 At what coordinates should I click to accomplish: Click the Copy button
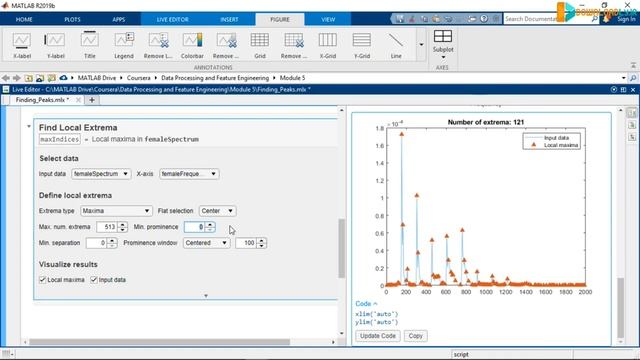[x=416, y=336]
